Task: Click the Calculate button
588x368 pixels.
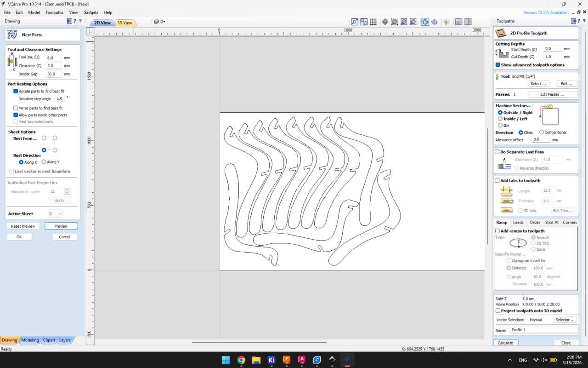Action: 505,343
